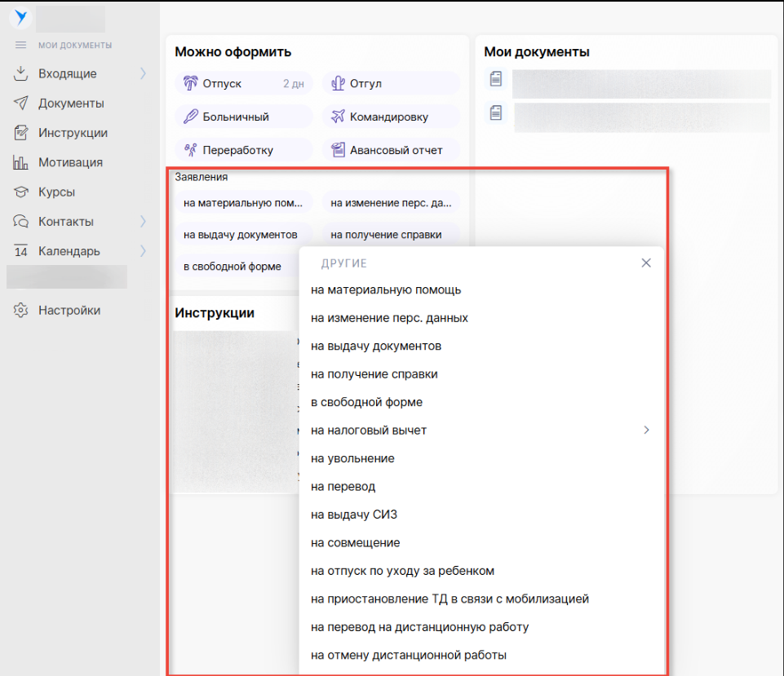Image resolution: width=784 pixels, height=676 pixels.
Task: Click the Инструкции sidebar icon
Action: 21,133
